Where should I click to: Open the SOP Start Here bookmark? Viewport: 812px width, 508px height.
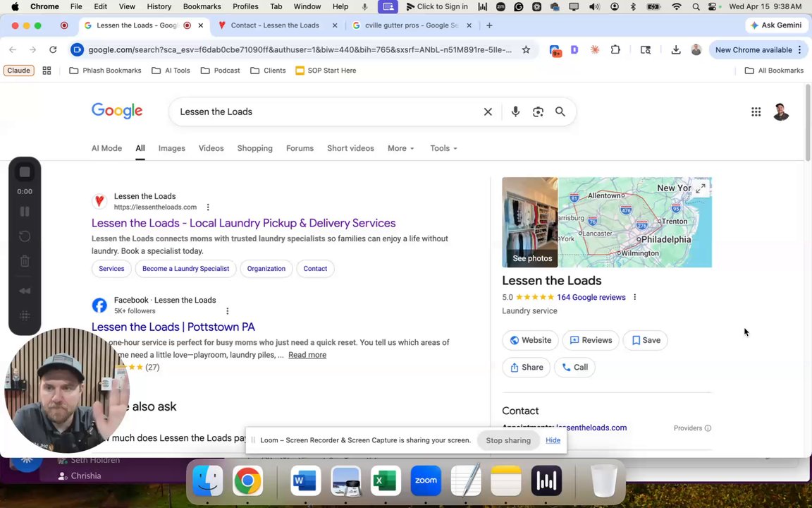(326, 71)
